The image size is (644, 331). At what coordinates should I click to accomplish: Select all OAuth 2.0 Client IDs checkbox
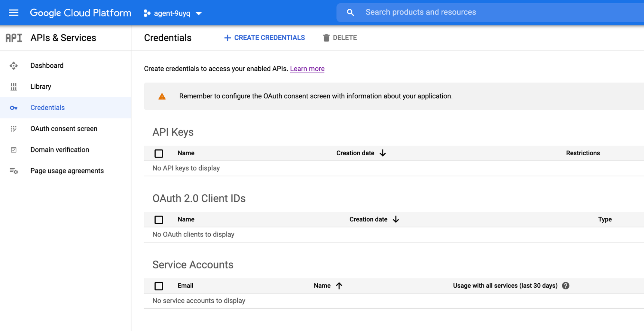pyautogui.click(x=159, y=220)
